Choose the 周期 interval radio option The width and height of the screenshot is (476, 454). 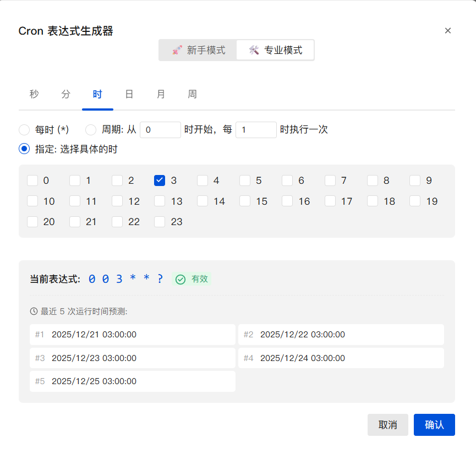pos(91,130)
